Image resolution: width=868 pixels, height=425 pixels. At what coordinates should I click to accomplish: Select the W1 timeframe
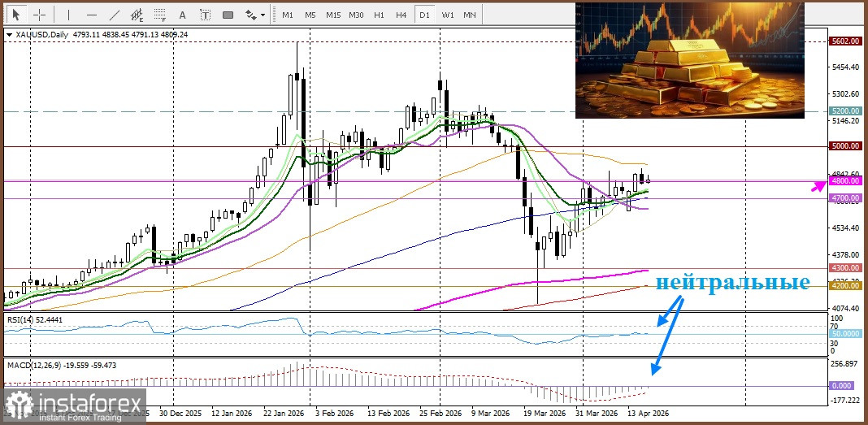tap(447, 15)
